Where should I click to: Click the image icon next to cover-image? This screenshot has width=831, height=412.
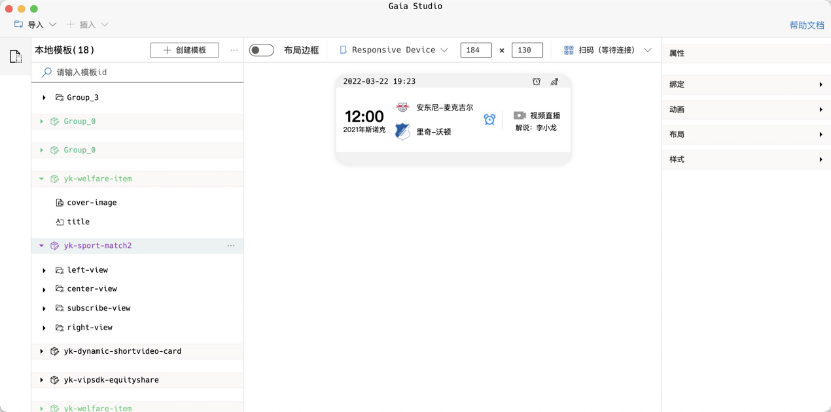point(59,203)
